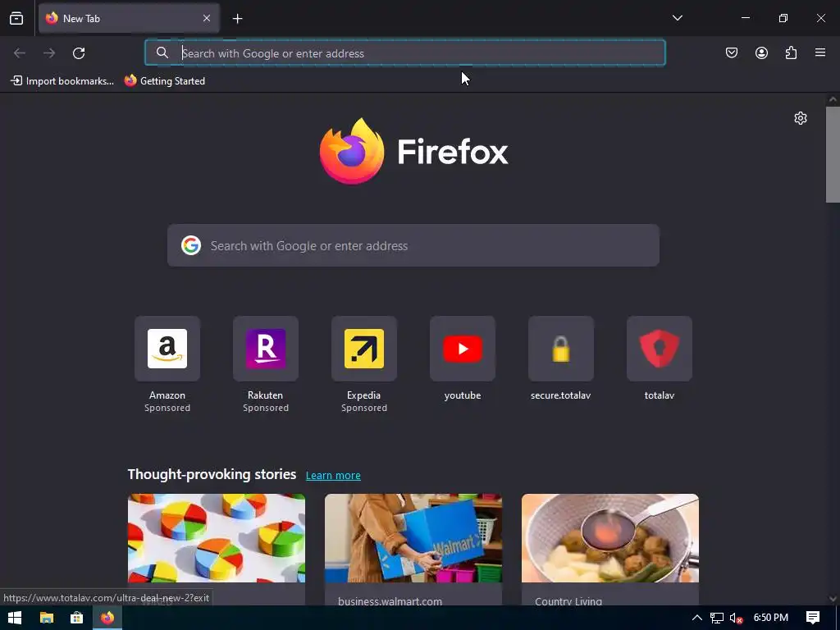Click Import bookmarks in bookmarks toolbar
The width and height of the screenshot is (840, 630).
[62, 81]
